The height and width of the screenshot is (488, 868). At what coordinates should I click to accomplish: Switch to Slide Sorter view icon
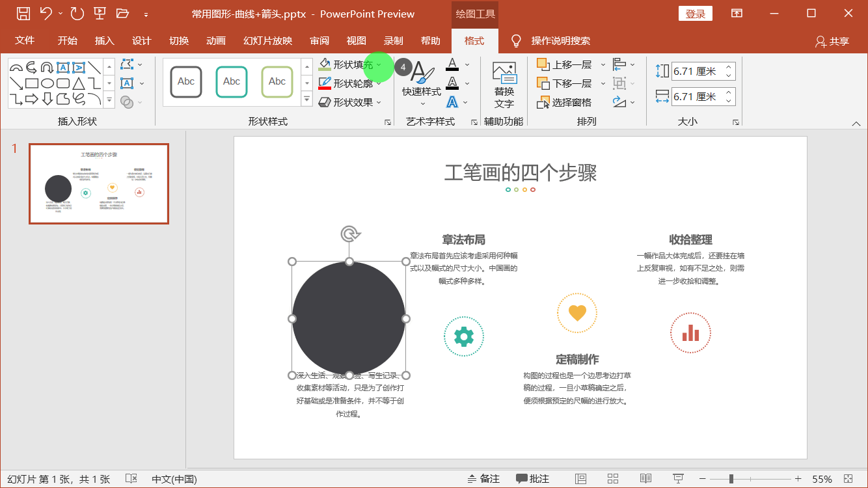(x=613, y=479)
